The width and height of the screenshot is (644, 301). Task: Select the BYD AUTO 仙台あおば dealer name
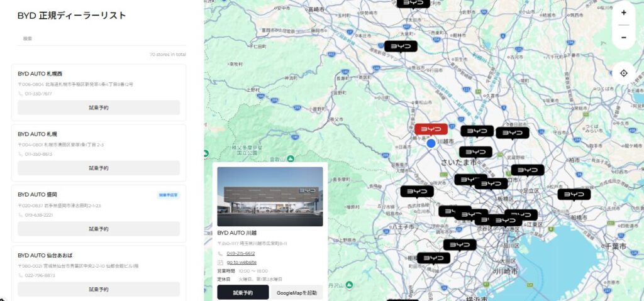click(x=45, y=255)
